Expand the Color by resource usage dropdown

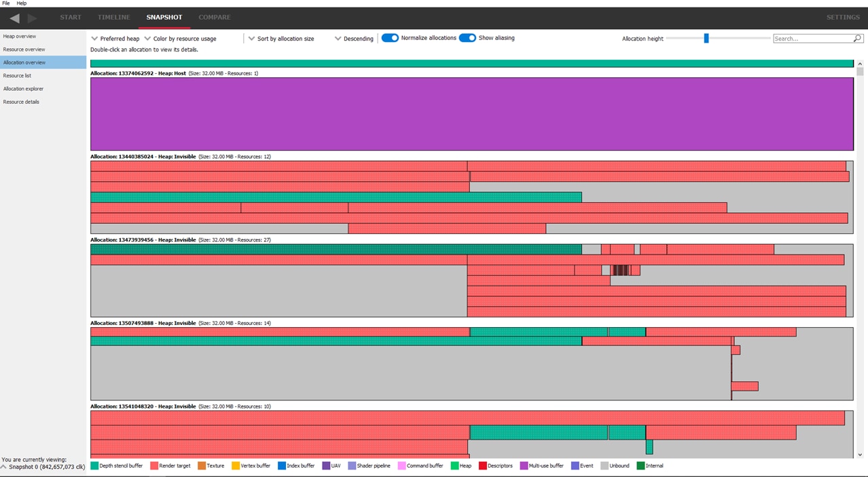coord(180,39)
